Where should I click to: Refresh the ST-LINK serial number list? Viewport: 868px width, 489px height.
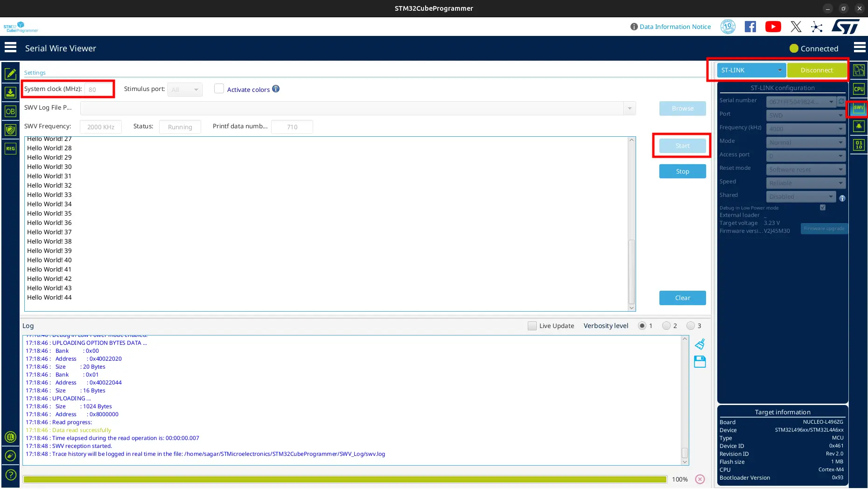[841, 101]
